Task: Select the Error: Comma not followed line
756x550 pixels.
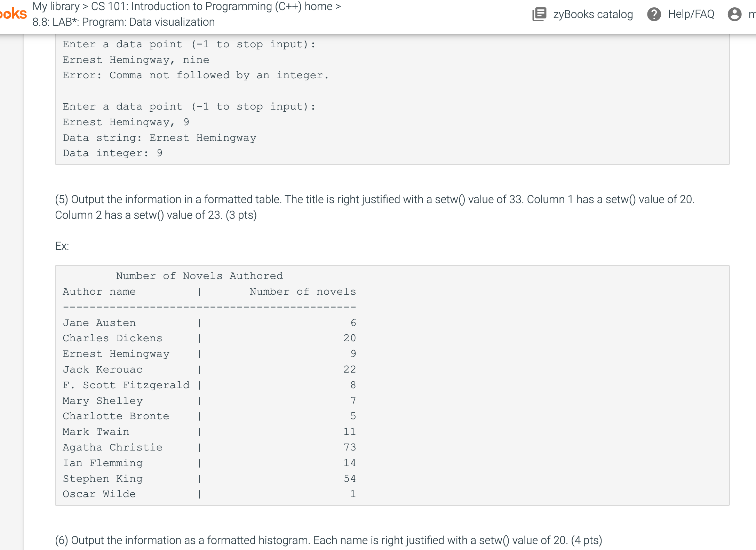Action: pyautogui.click(x=196, y=75)
